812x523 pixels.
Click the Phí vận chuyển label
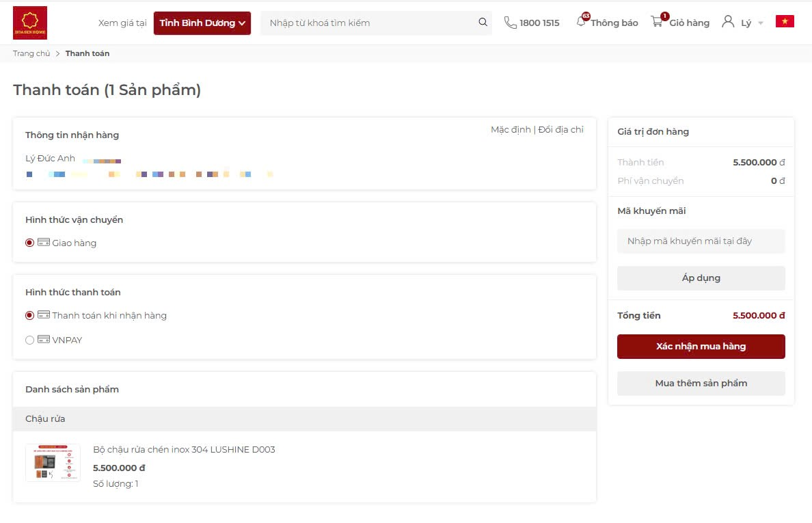point(651,180)
